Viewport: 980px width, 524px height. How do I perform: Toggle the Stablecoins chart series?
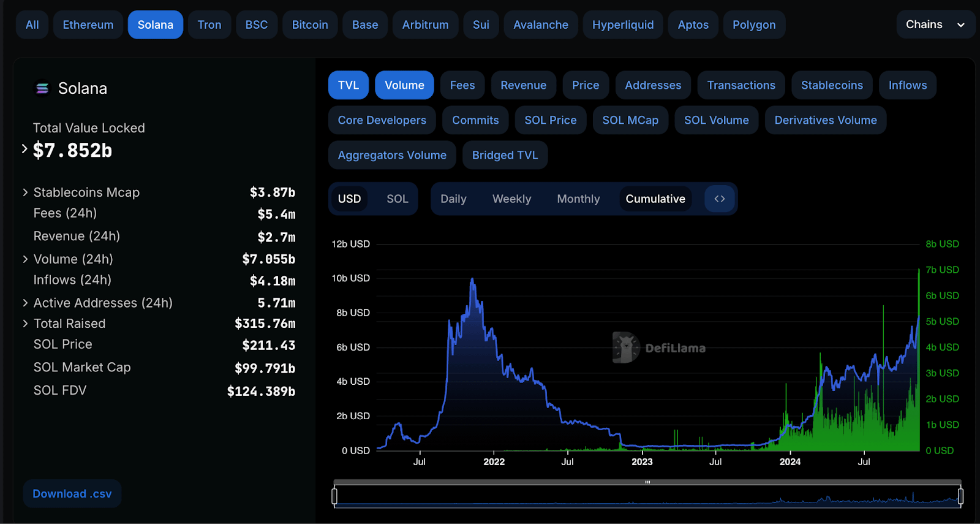point(831,85)
